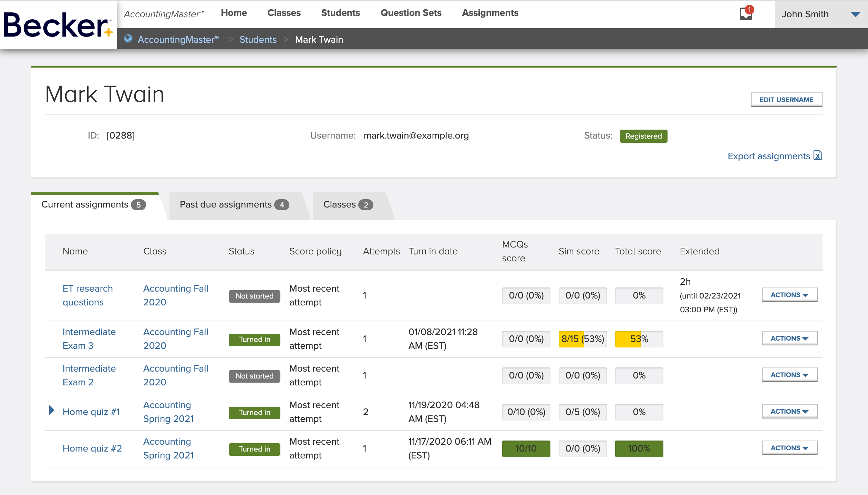868x495 pixels.
Task: Click the 100% total score bar
Action: pyautogui.click(x=639, y=448)
